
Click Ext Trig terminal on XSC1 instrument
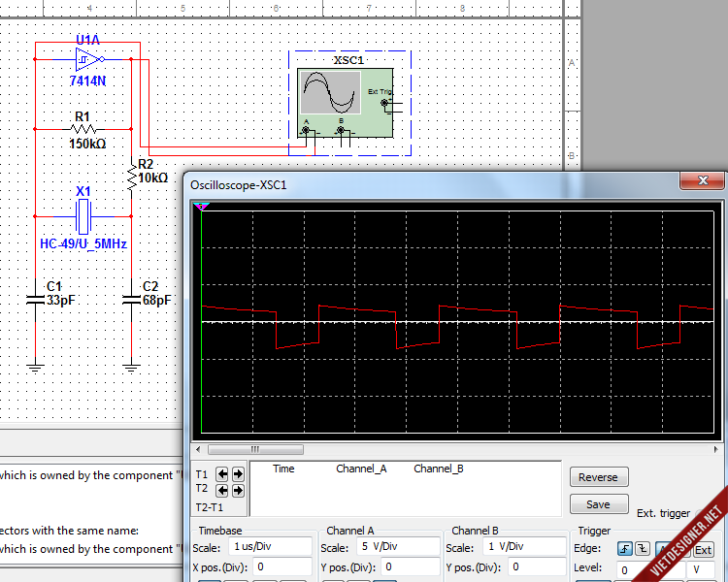(x=384, y=103)
